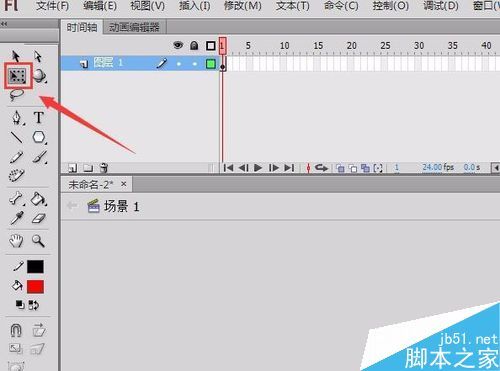Click the center frame icon
The width and height of the screenshot is (500, 371).
(x=309, y=168)
